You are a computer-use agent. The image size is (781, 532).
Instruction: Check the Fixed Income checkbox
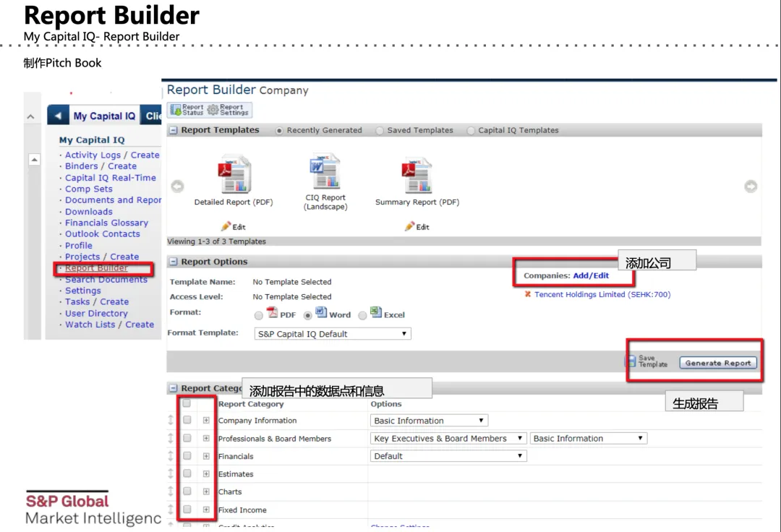pos(187,509)
